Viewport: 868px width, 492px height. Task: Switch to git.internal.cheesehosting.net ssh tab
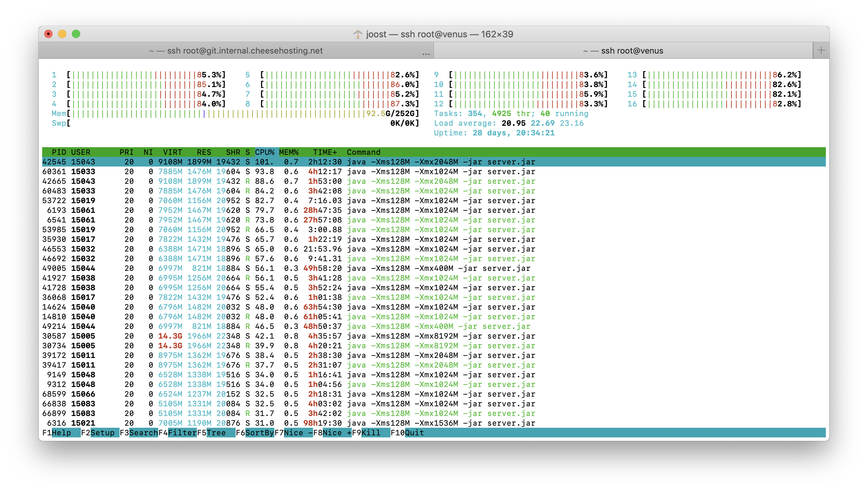coord(236,51)
